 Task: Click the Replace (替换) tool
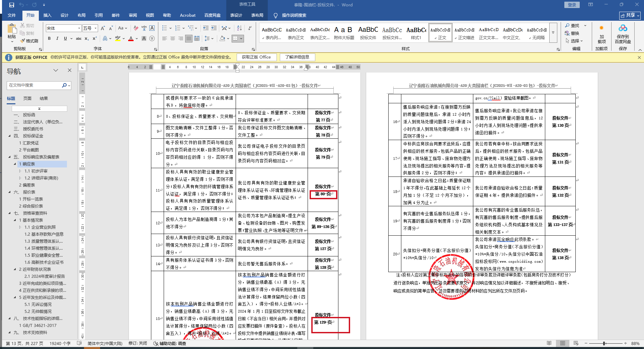(x=572, y=33)
